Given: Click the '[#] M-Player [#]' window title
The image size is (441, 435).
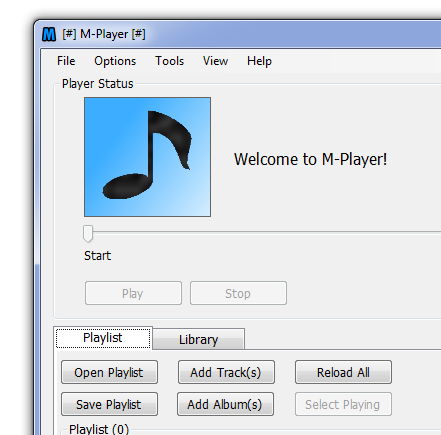Looking at the screenshot, I should [104, 34].
